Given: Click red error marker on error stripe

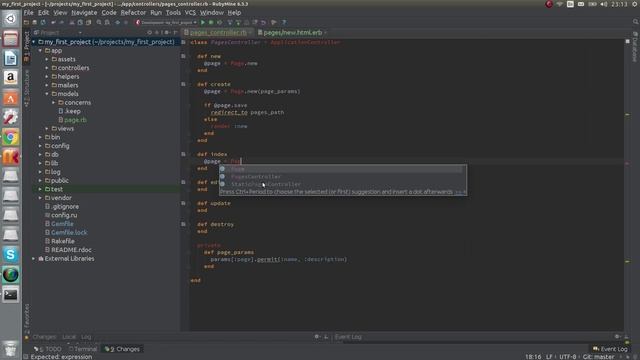Looking at the screenshot, I should 627,163.
